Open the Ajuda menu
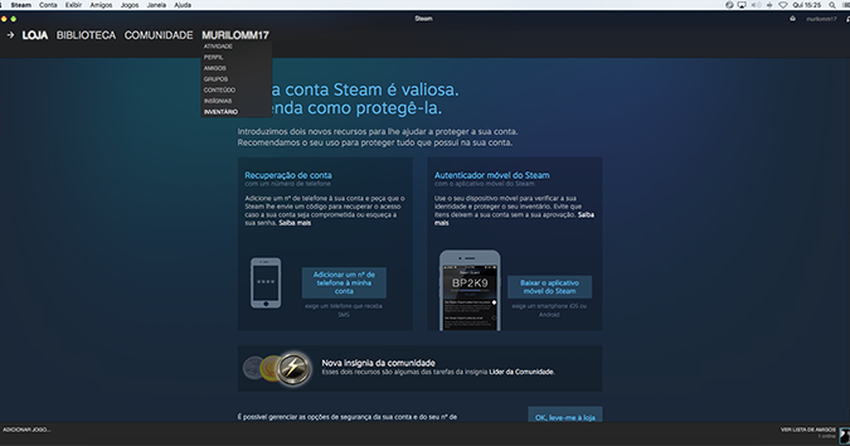The image size is (850, 446). coord(183,5)
